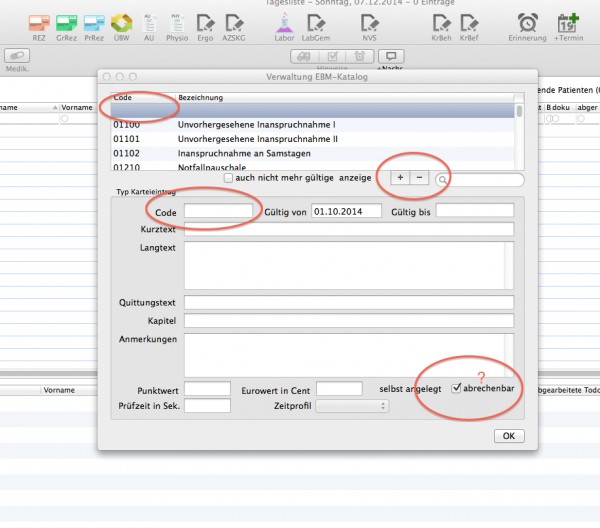Click into the Code input field
Screen dimensions: 600x528
218,211
